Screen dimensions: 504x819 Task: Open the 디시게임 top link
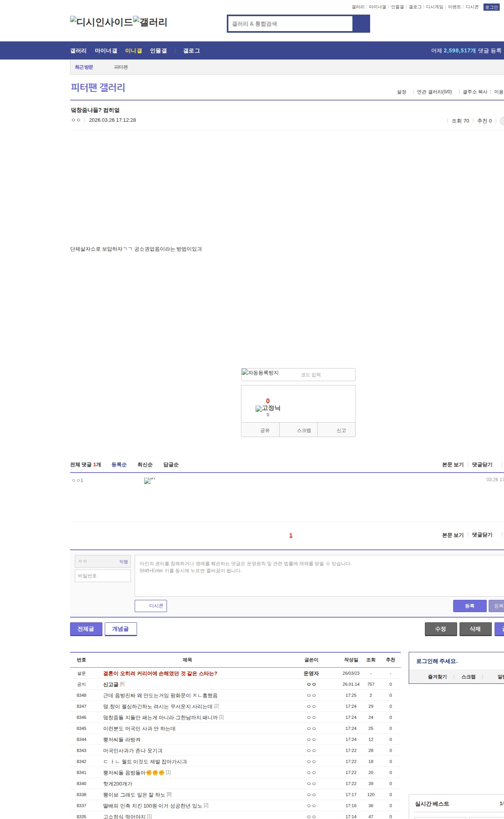(434, 7)
